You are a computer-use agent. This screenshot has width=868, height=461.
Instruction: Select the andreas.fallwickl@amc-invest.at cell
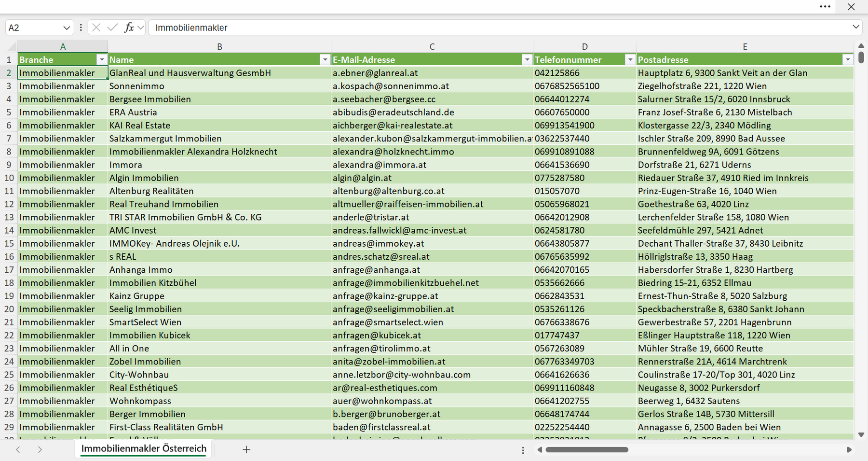432,230
